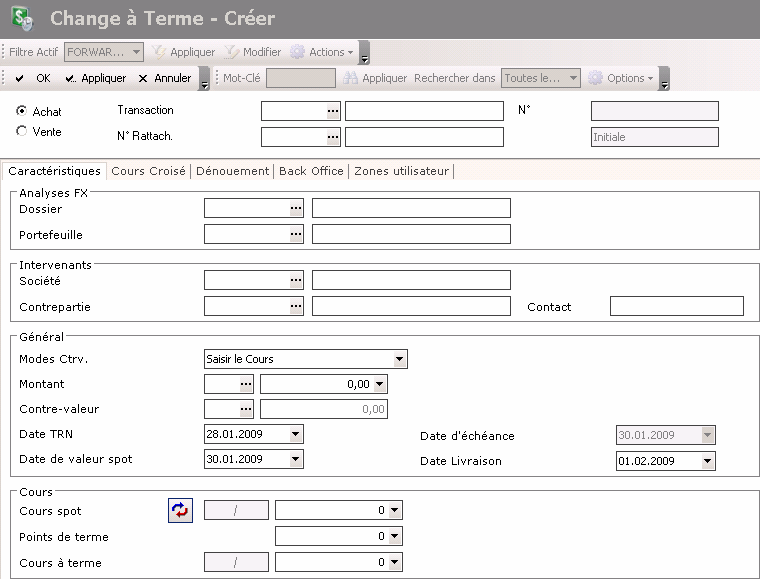Expand the Modes Ctrv. dropdown

(399, 359)
